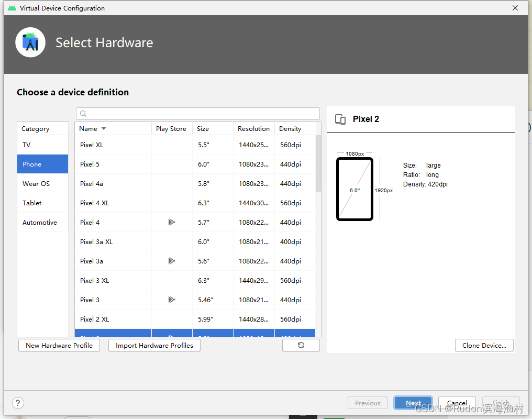Select the Pixel 4 device name
The width and height of the screenshot is (532, 419).
coord(90,222)
